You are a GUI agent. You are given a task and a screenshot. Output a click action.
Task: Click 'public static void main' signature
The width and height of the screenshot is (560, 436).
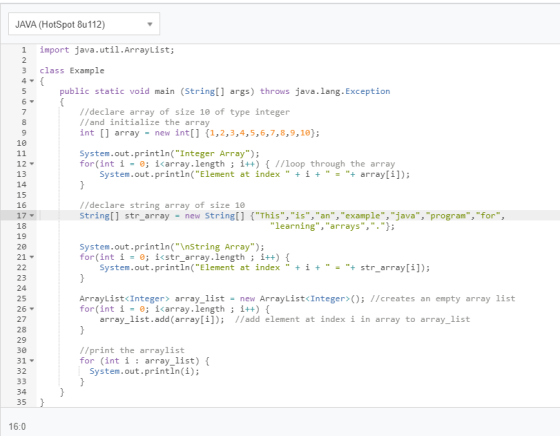(117, 91)
